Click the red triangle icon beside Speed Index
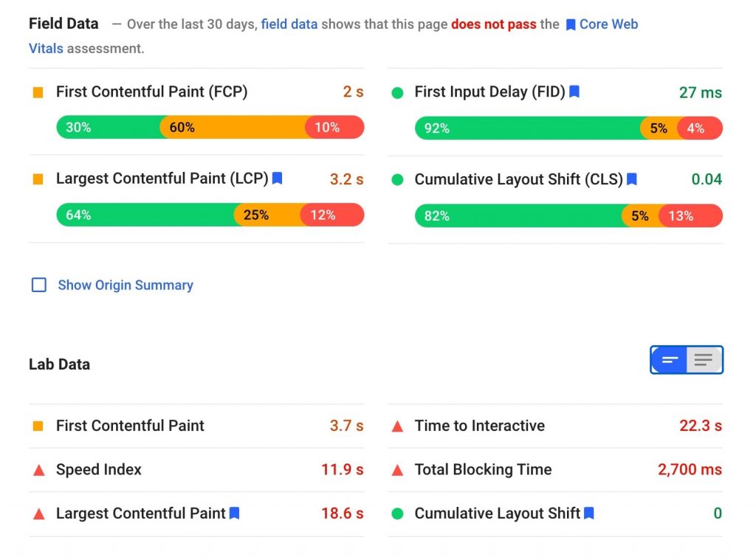Viewport: 756px width, 557px height. pyautogui.click(x=39, y=469)
